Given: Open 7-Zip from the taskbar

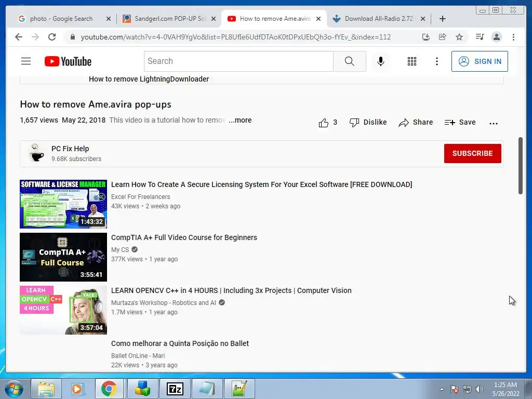Looking at the screenshot, I should (x=175, y=389).
